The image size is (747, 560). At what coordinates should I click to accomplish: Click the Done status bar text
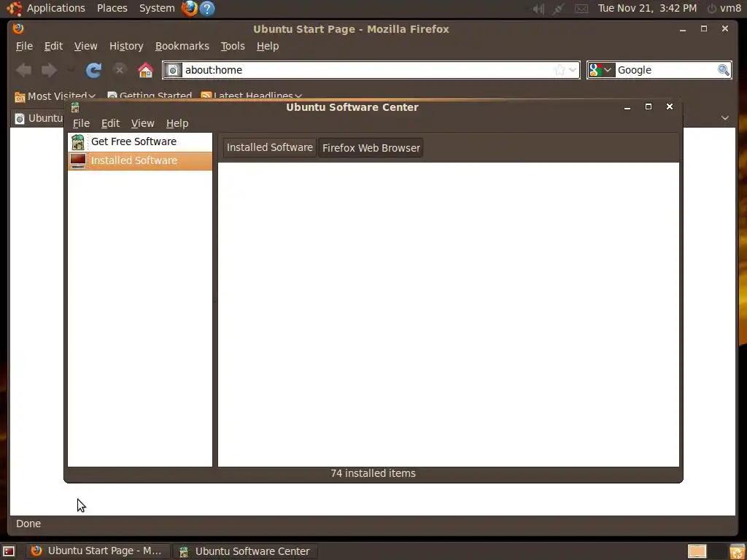(28, 524)
